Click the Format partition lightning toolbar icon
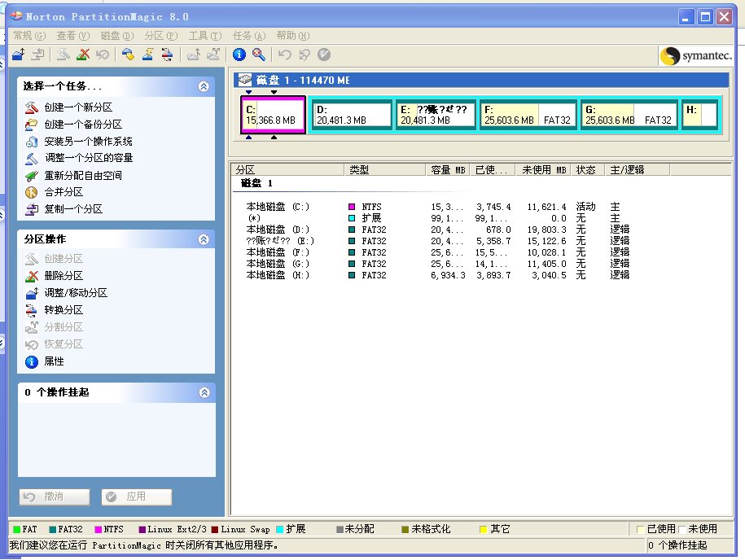This screenshot has width=745, height=560. (147, 55)
